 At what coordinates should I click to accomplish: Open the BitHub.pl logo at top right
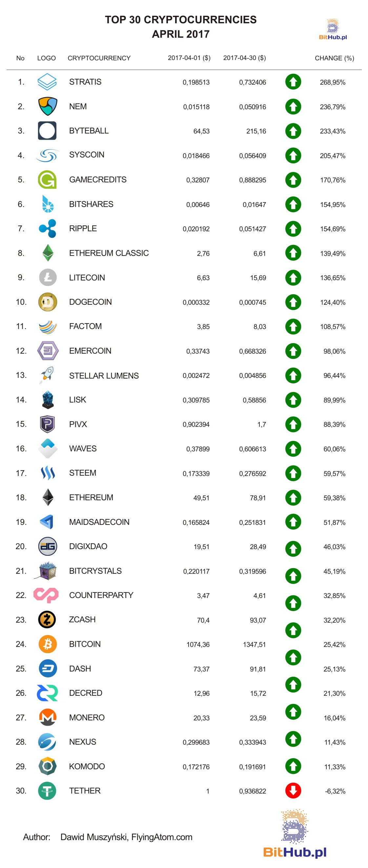point(333,29)
